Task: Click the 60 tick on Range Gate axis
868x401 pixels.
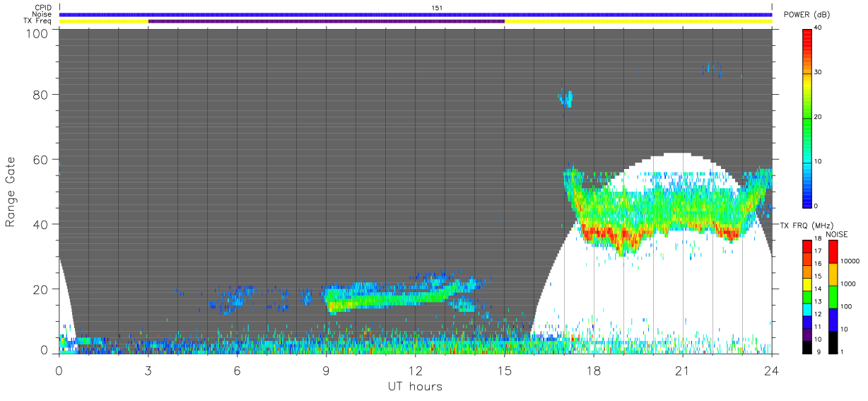Action: pyautogui.click(x=41, y=159)
